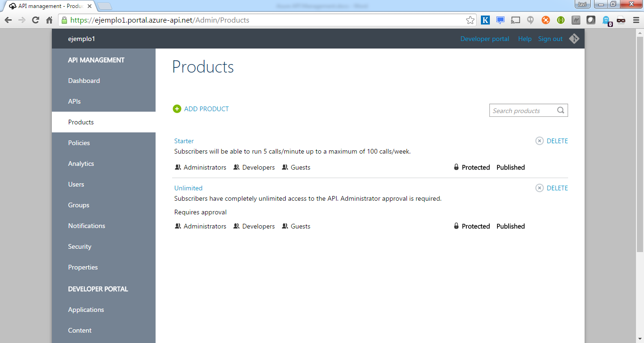This screenshot has height=343, width=644.
Task: Click the Guests group icon under Unlimited
Action: [x=285, y=226]
